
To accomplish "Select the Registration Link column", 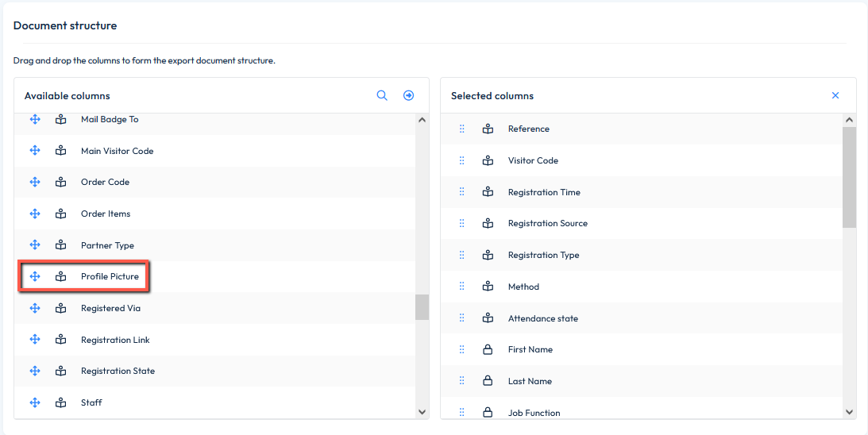I will (x=214, y=339).
